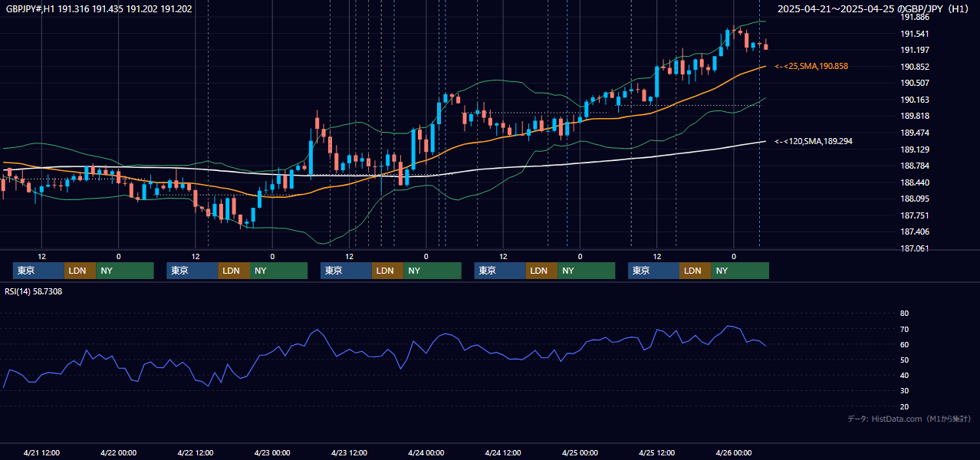Select the 4/21 12:00 time axis label
Viewport: 980px width, 460px height.
point(41,452)
